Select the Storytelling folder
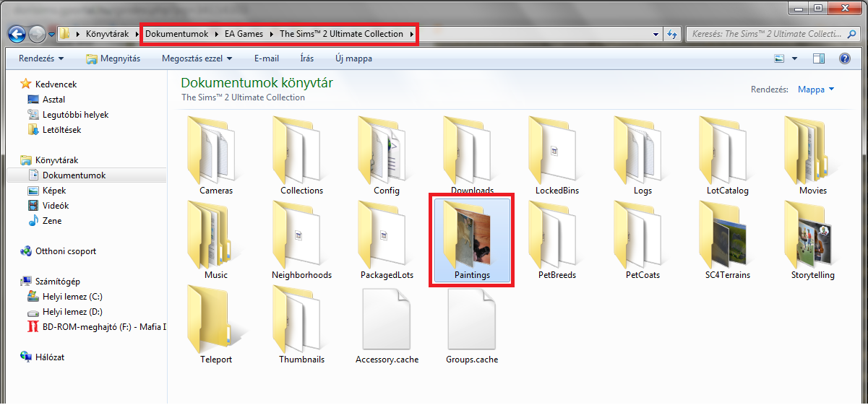 [813, 240]
